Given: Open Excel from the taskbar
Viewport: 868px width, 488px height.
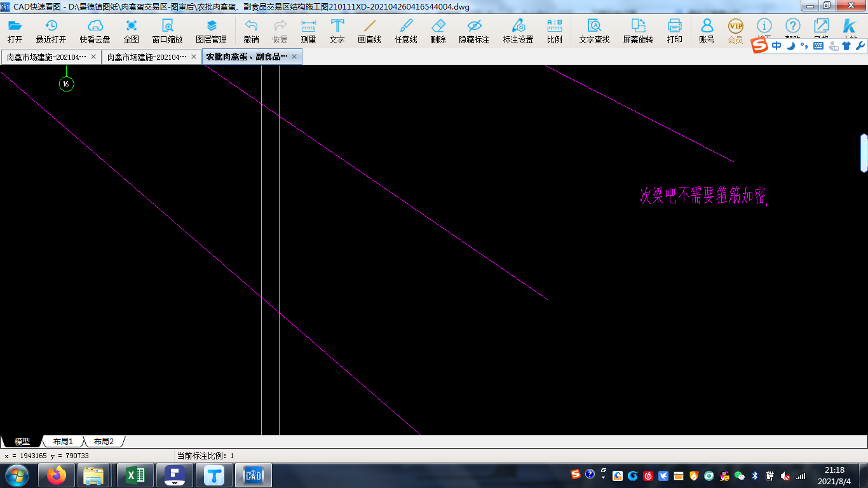Looking at the screenshot, I should pyautogui.click(x=135, y=475).
